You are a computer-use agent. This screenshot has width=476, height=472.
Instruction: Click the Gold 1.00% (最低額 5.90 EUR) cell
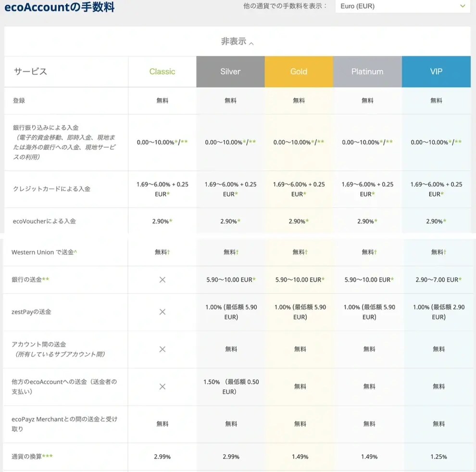(300, 312)
